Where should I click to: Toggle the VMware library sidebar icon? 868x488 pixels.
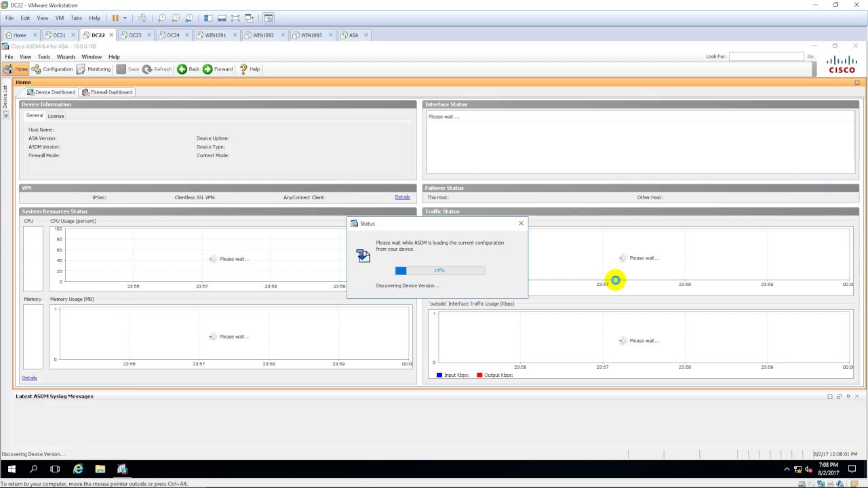pyautogui.click(x=208, y=18)
